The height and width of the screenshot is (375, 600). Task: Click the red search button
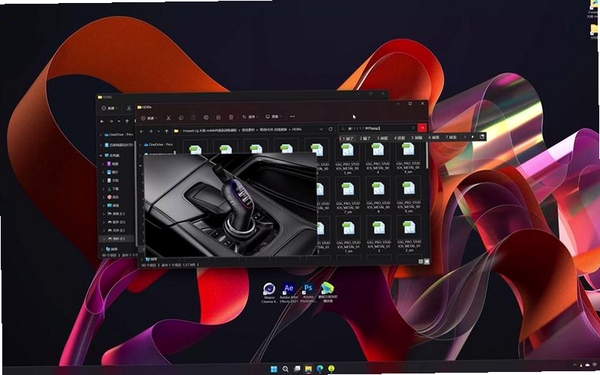(422, 128)
